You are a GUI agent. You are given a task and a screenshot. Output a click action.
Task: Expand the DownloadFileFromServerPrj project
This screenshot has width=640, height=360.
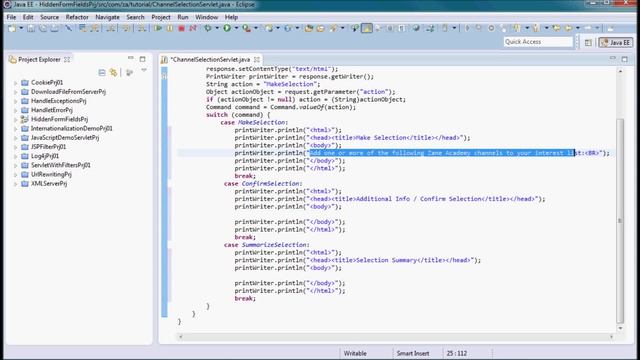(x=16, y=92)
